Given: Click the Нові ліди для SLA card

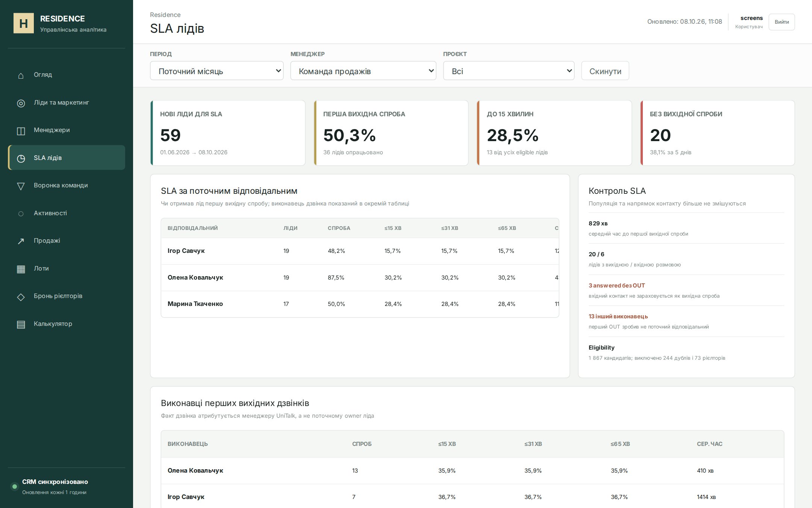Looking at the screenshot, I should [228, 133].
